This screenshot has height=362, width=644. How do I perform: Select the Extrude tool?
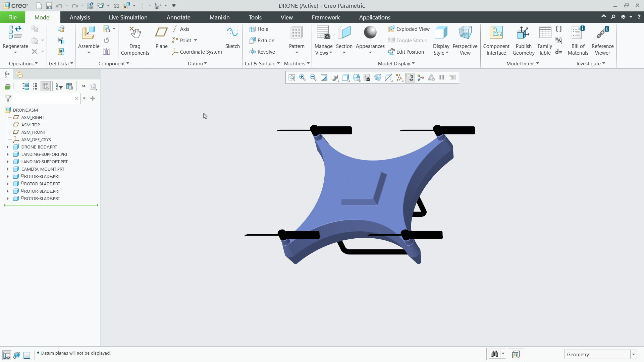pyautogui.click(x=262, y=40)
